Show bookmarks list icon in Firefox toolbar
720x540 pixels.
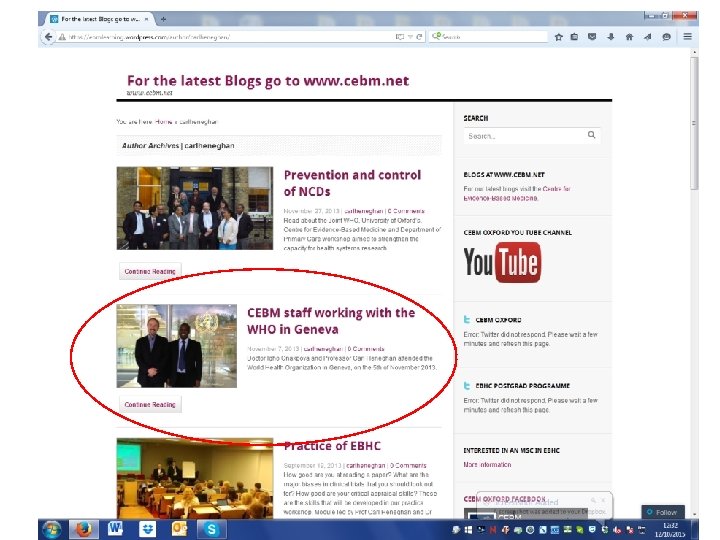pyautogui.click(x=574, y=37)
